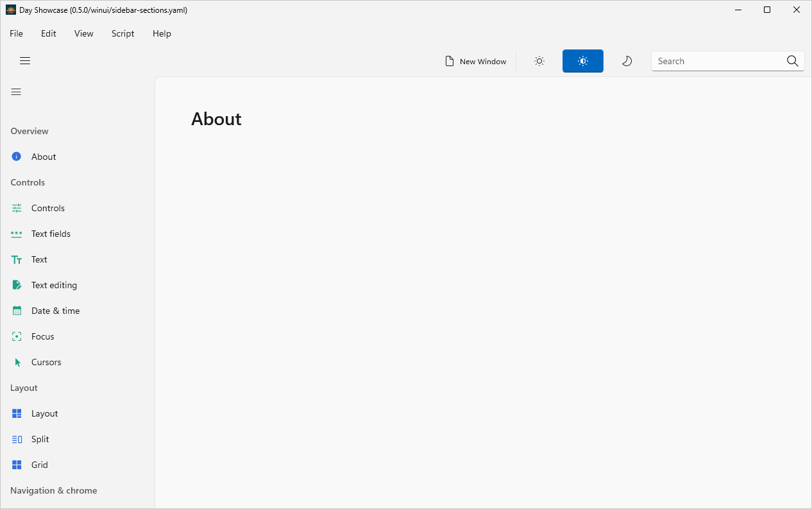812x509 pixels.
Task: Click the Focus target icon
Action: pos(17,336)
